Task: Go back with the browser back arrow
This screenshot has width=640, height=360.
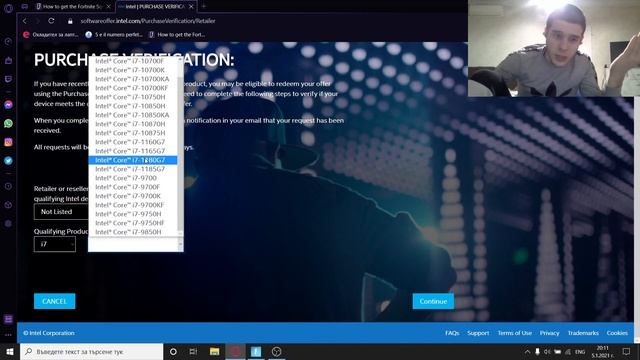Action: 24,21
